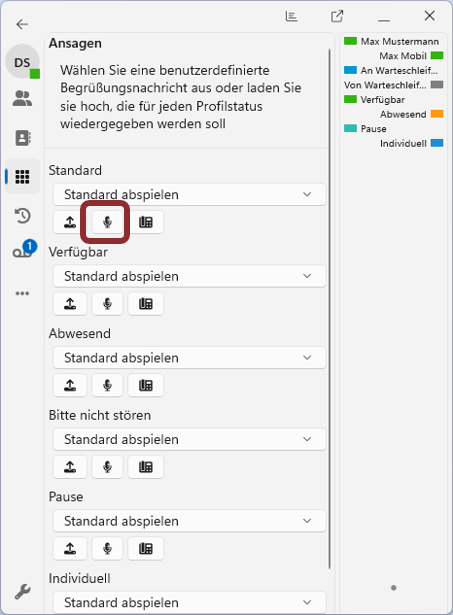Click the pop-out window button

(337, 16)
